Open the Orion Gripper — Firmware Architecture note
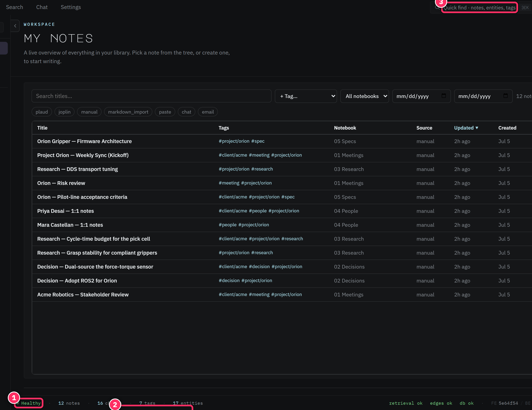Screen dimensions: 532x410 tap(84, 141)
